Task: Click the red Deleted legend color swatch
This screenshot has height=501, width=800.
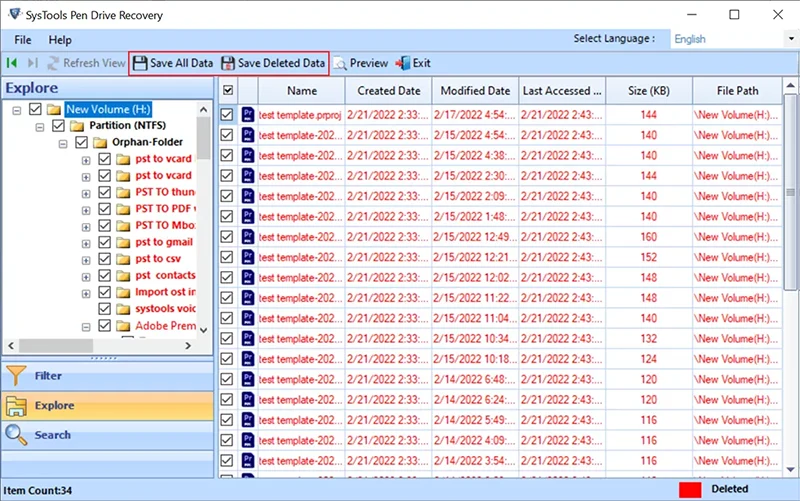Action: tap(690, 489)
